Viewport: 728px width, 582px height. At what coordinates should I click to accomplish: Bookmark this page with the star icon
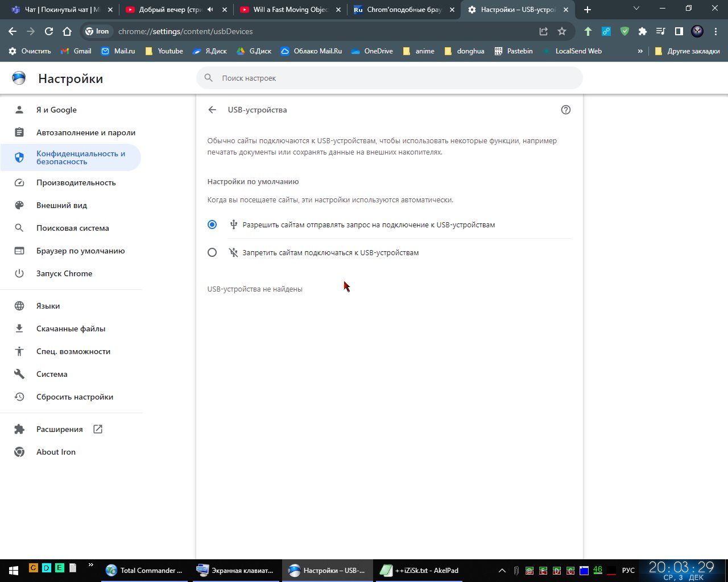tap(562, 31)
